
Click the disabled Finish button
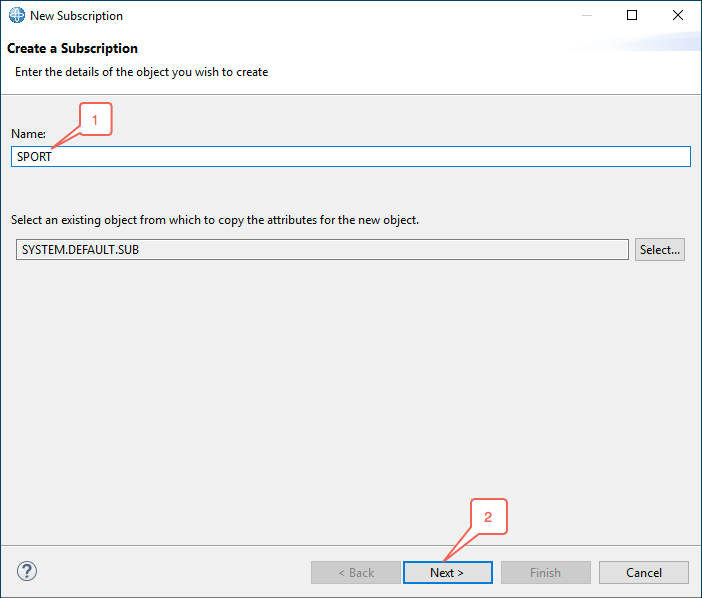[546, 572]
